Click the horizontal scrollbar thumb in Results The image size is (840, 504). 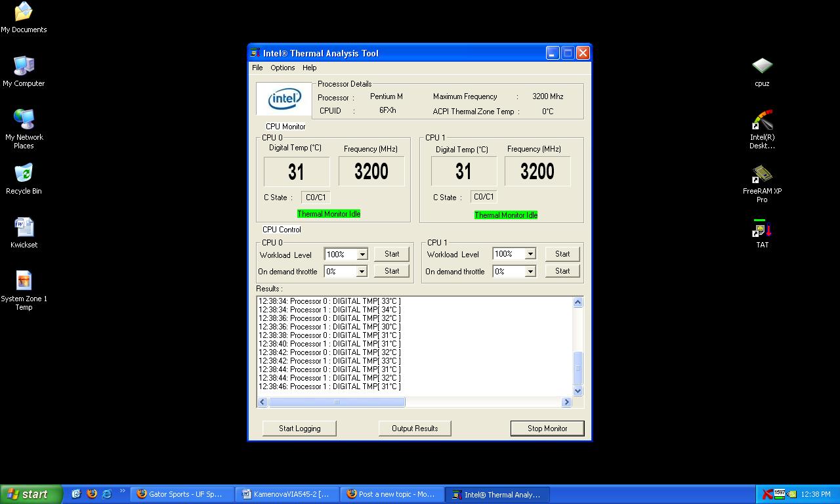point(337,402)
